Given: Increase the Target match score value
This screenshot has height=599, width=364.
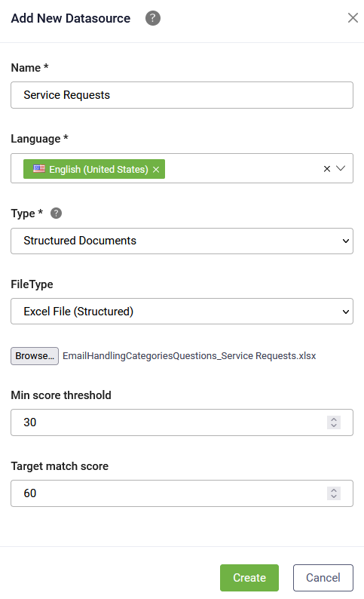Looking at the screenshot, I should tap(334, 490).
